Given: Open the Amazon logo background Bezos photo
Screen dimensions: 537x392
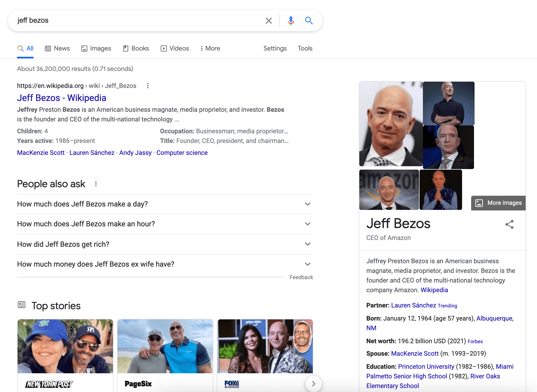Looking at the screenshot, I should point(389,190).
